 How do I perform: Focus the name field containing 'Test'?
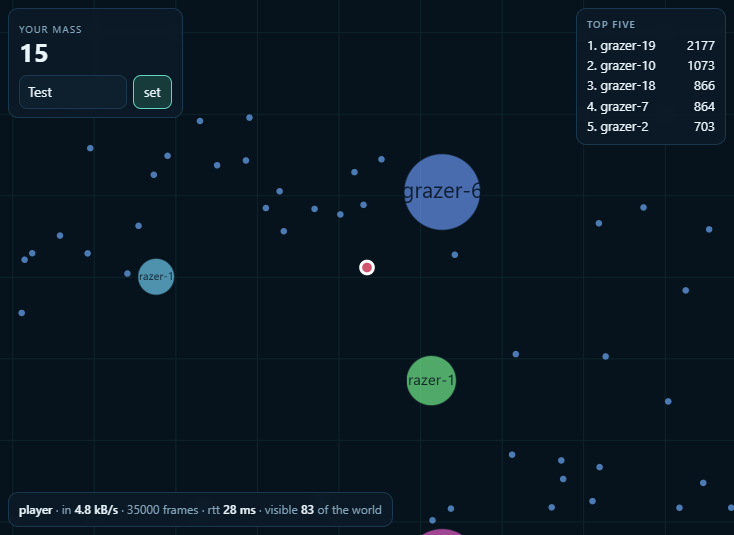click(73, 92)
